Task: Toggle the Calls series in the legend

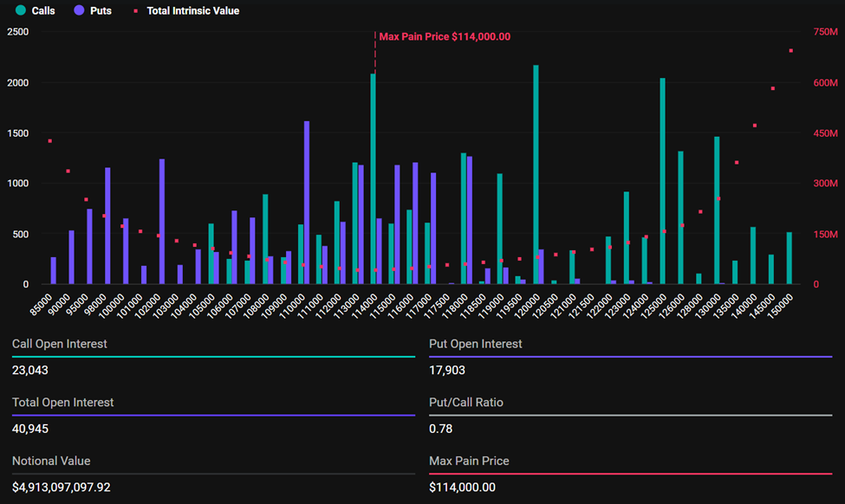Action: [36, 11]
